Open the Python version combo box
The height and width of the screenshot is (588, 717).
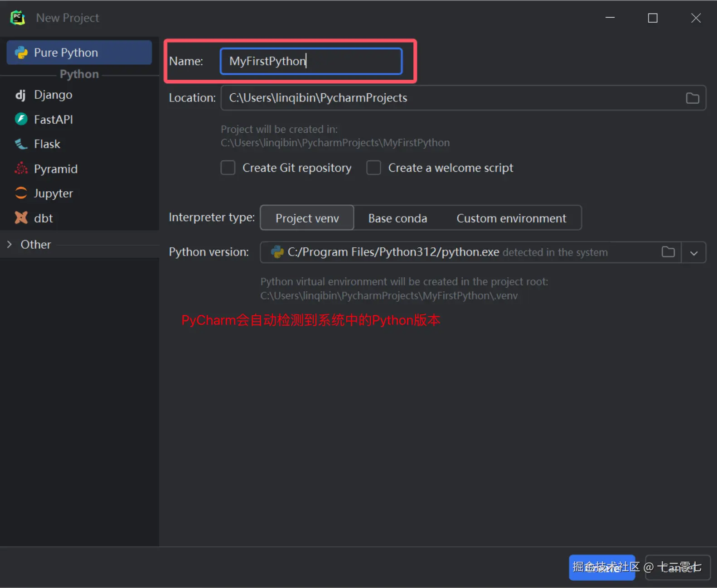pos(483,252)
